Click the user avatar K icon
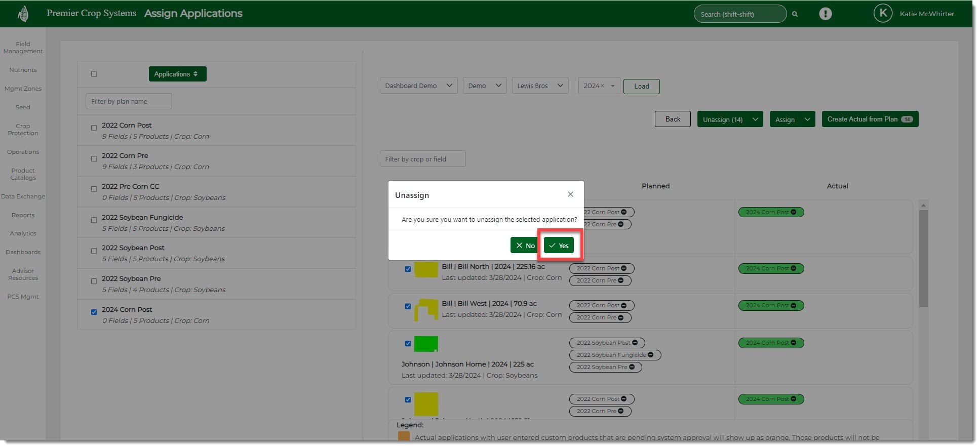980x448 pixels. (883, 14)
